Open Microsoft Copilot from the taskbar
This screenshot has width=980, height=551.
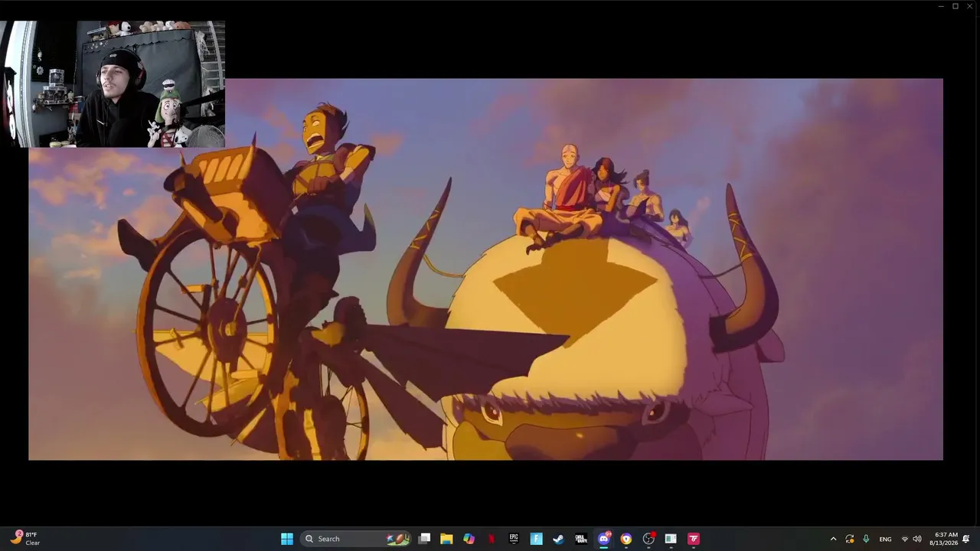click(x=469, y=539)
